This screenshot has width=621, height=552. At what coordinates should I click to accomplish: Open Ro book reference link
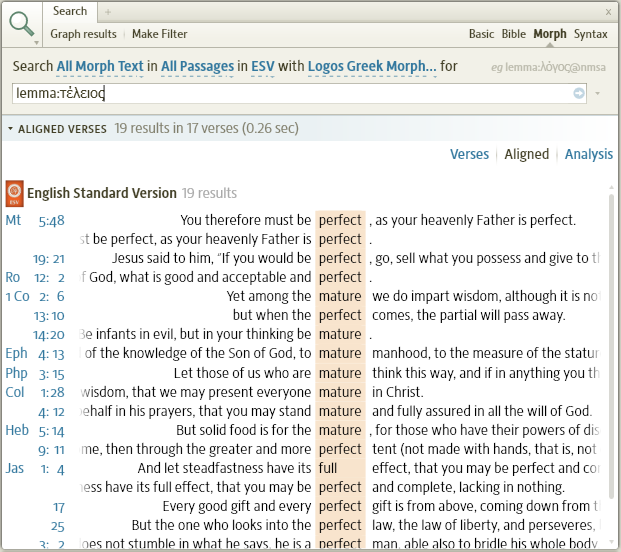tap(13, 277)
